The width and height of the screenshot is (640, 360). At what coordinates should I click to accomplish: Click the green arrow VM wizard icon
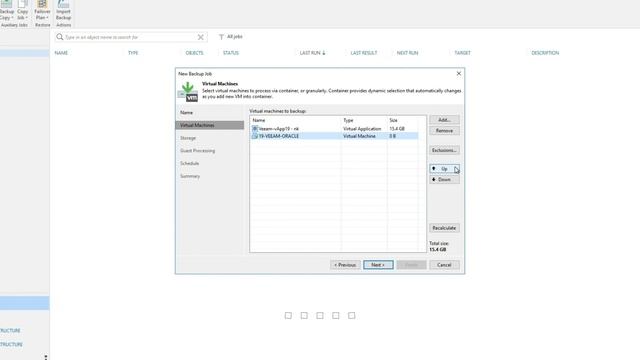pyautogui.click(x=188, y=92)
